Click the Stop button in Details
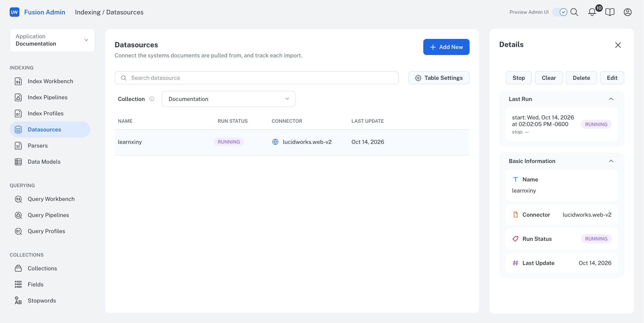Viewport: 644px width, 323px height. click(519, 78)
